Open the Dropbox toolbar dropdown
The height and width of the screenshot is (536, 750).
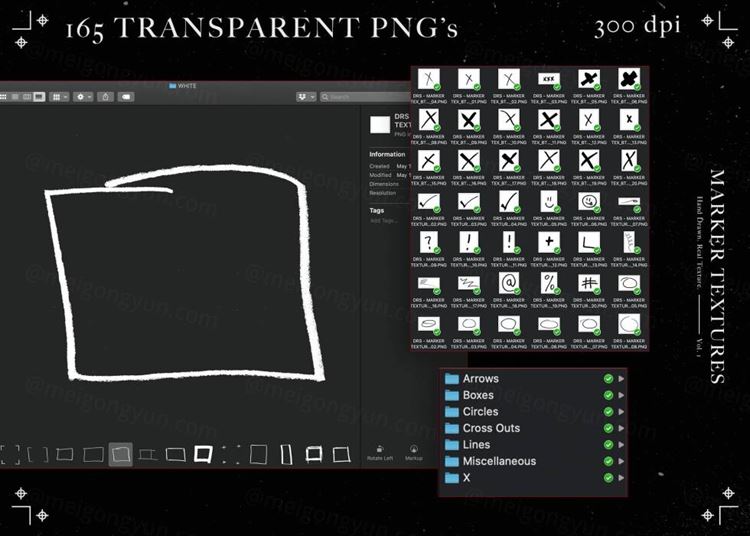coord(306,97)
